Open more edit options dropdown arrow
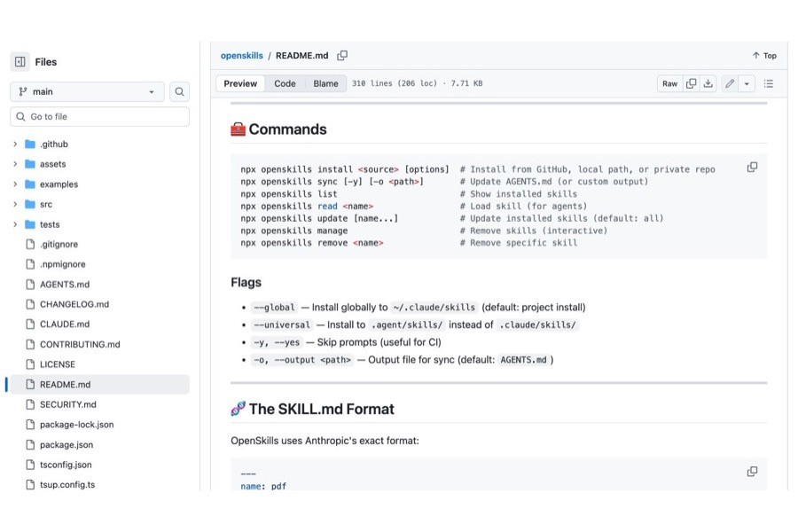Image resolution: width=798 pixels, height=532 pixels. [747, 83]
